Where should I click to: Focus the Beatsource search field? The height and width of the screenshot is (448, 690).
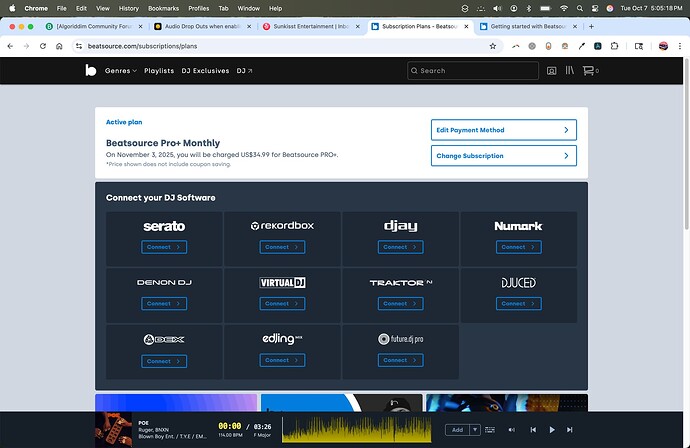(x=473, y=70)
